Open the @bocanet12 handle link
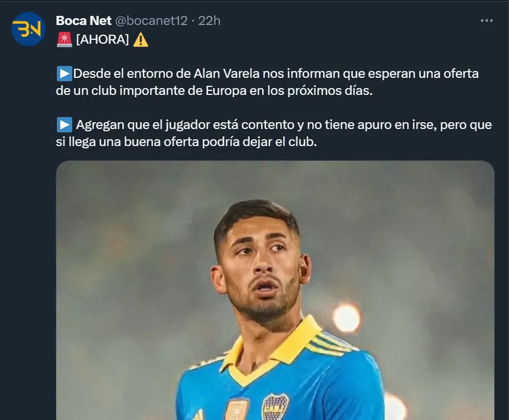The image size is (509, 420). [151, 21]
